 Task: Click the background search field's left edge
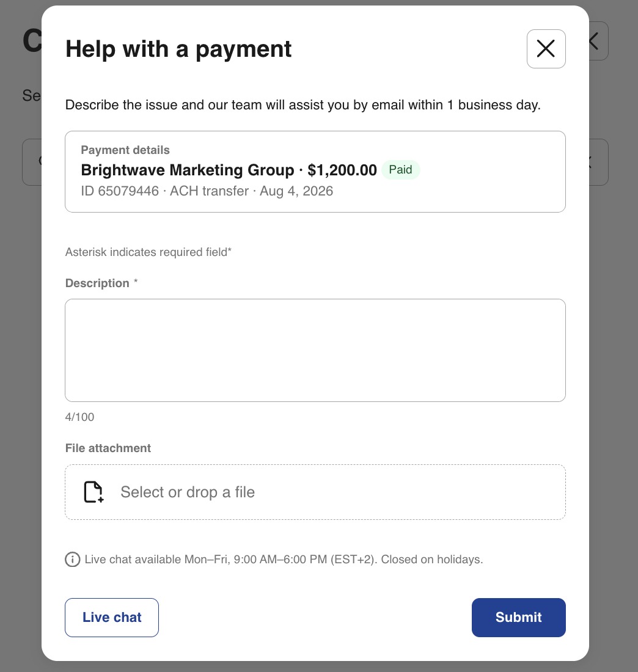[32, 162]
